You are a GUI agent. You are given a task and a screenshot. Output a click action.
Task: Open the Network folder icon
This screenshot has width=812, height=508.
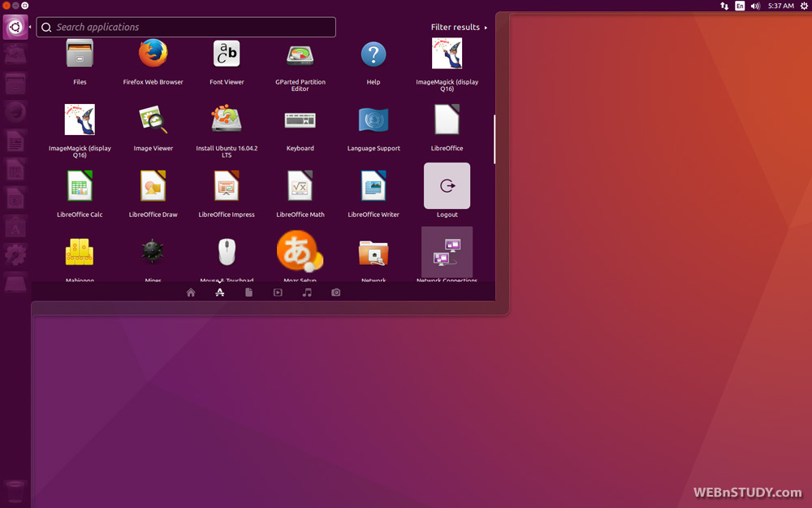(x=374, y=253)
